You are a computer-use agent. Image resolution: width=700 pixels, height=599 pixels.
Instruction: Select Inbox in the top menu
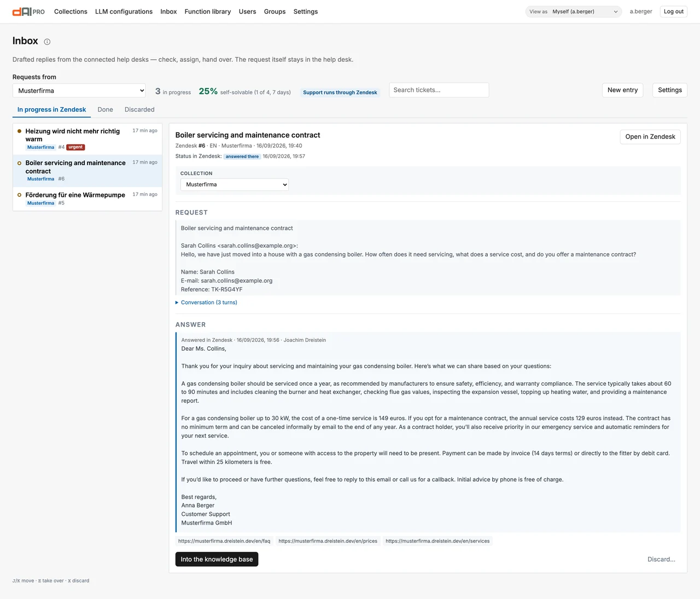168,11
